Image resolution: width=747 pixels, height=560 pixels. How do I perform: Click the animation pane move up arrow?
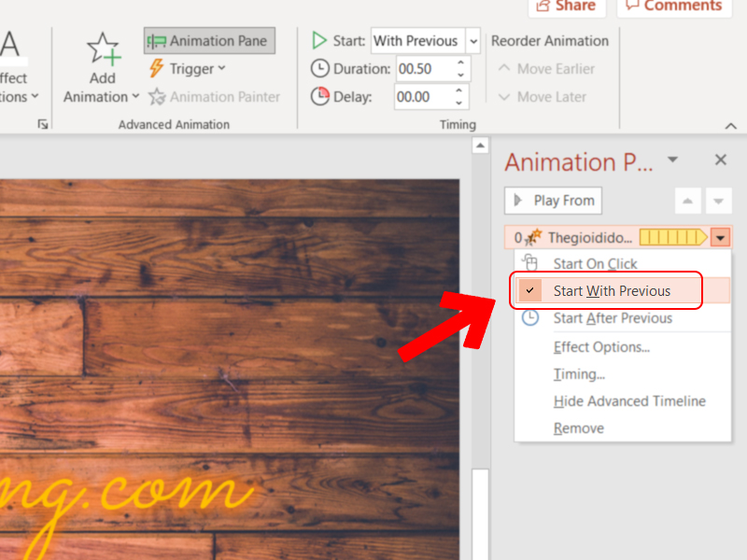688,201
